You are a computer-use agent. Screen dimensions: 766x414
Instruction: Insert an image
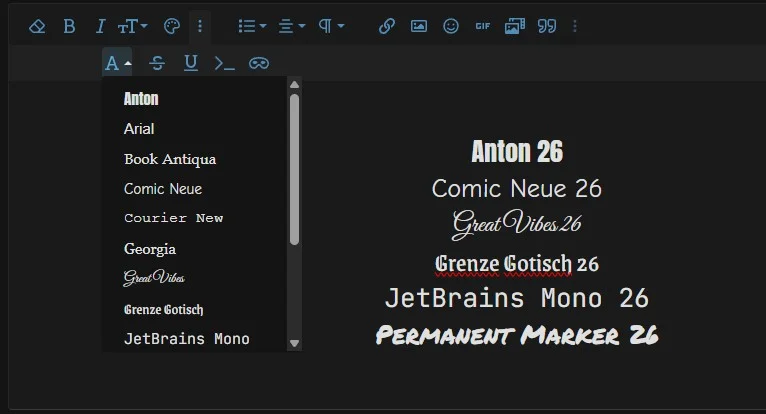[x=419, y=26]
